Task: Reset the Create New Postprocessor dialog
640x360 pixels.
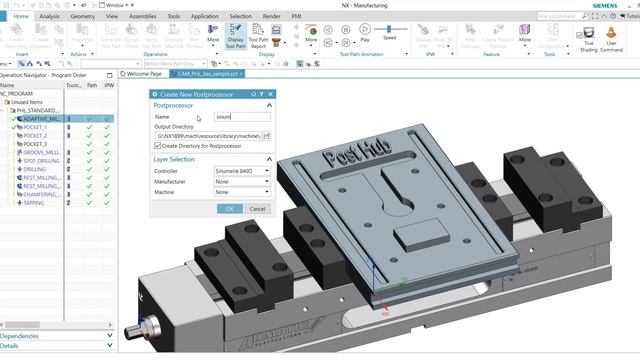Action: click(x=253, y=94)
